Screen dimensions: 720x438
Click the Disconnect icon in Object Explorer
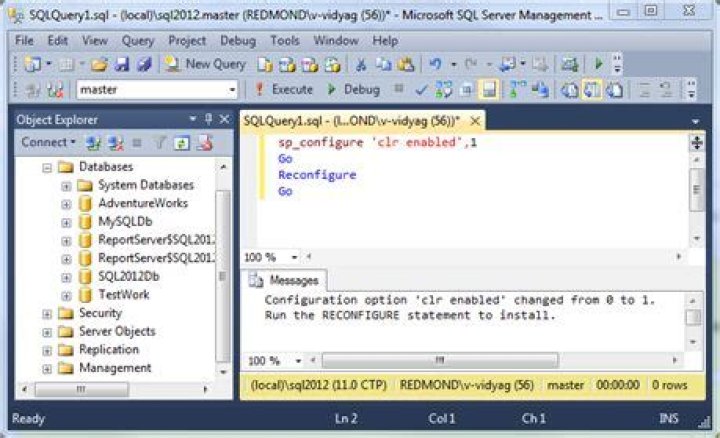(115, 143)
